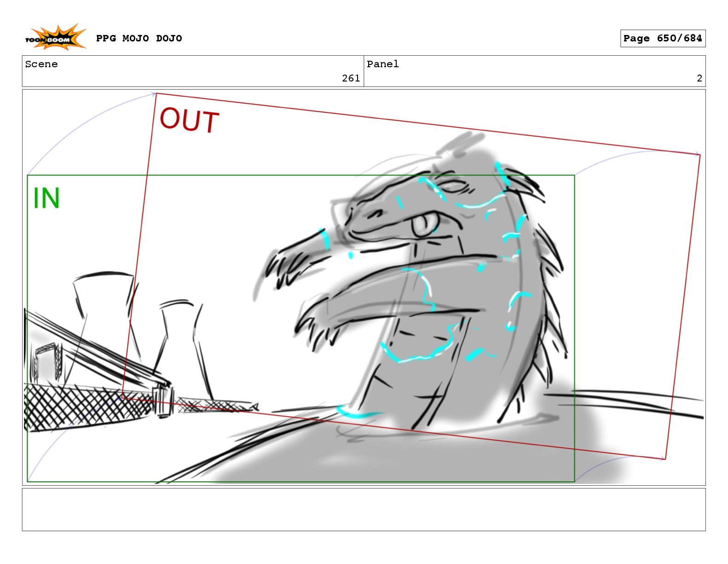
Task: Click the Toon Boom logo
Action: pyautogui.click(x=55, y=37)
